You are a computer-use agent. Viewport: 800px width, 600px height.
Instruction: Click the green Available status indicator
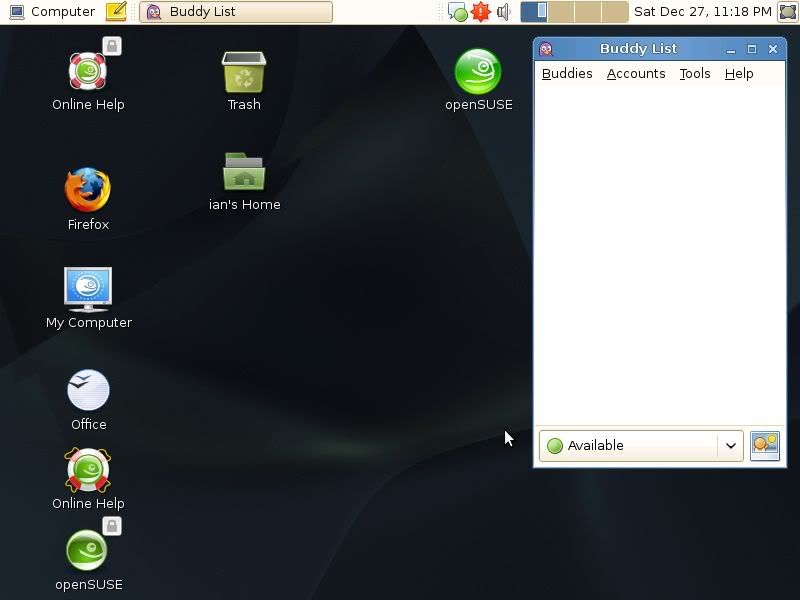[x=555, y=445]
